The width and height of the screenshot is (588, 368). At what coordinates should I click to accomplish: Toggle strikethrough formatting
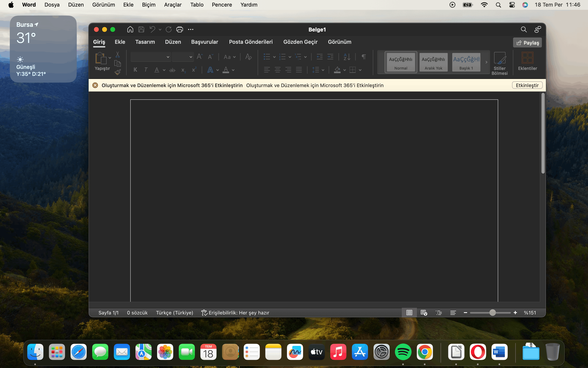[172, 70]
